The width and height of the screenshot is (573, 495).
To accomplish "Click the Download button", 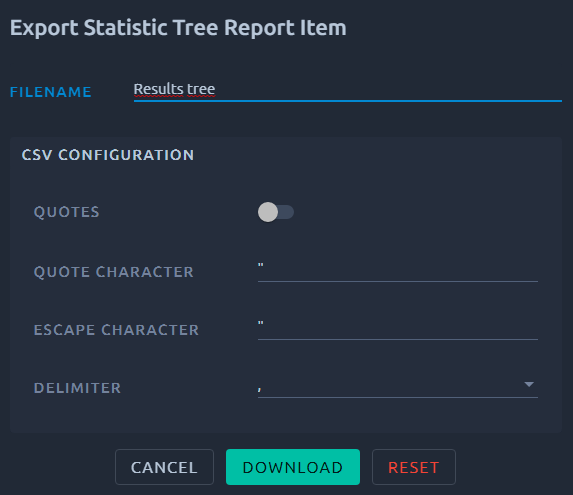I will (293, 467).
